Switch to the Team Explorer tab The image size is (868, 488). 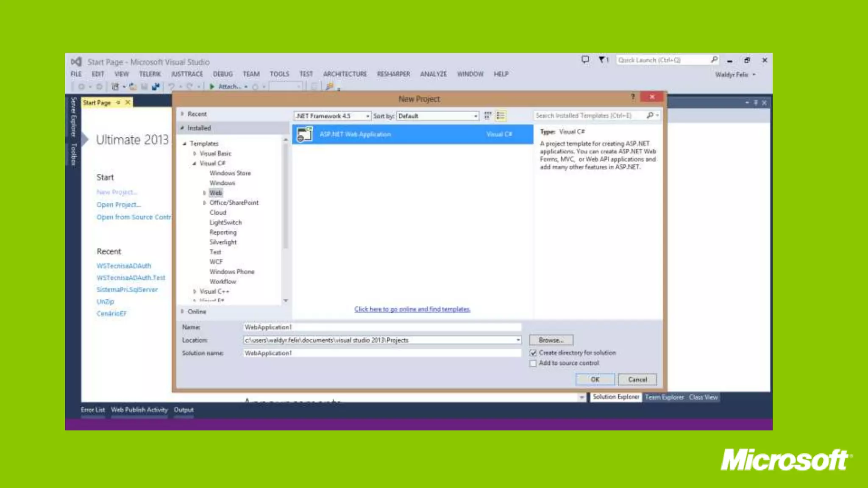(x=664, y=397)
